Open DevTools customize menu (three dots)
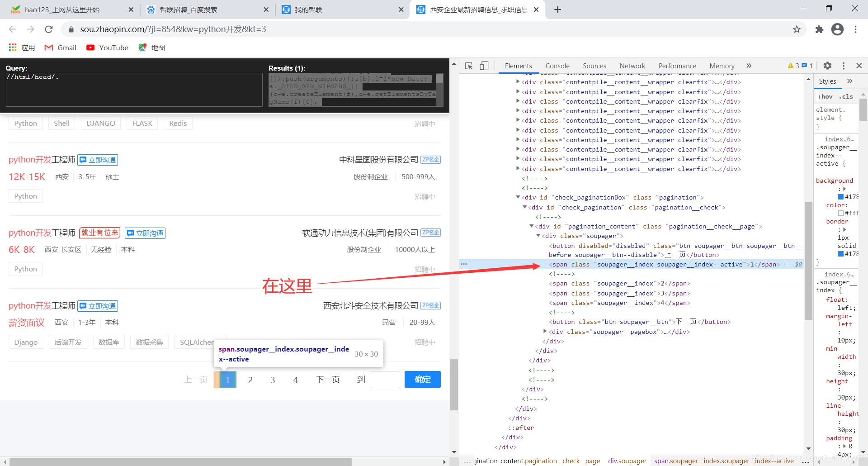 [x=843, y=66]
